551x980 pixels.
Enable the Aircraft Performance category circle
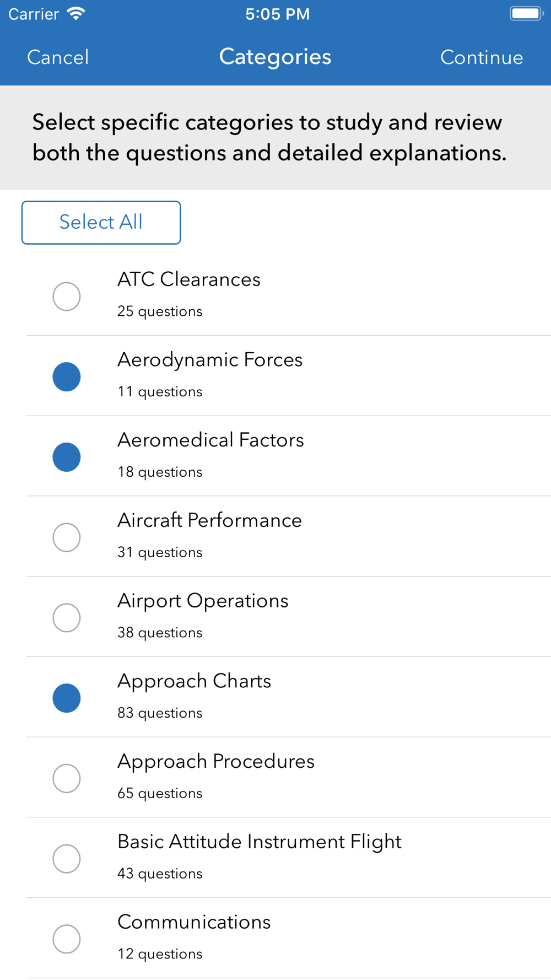pyautogui.click(x=67, y=537)
